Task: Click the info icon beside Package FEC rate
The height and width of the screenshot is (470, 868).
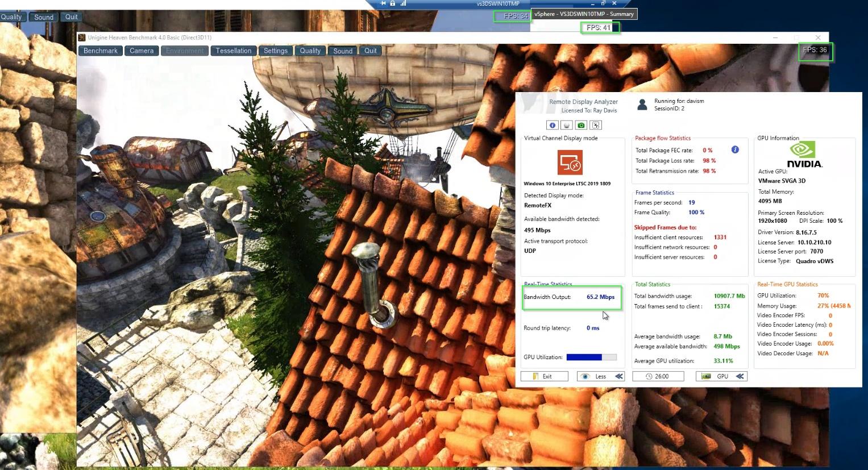Action: pos(735,149)
